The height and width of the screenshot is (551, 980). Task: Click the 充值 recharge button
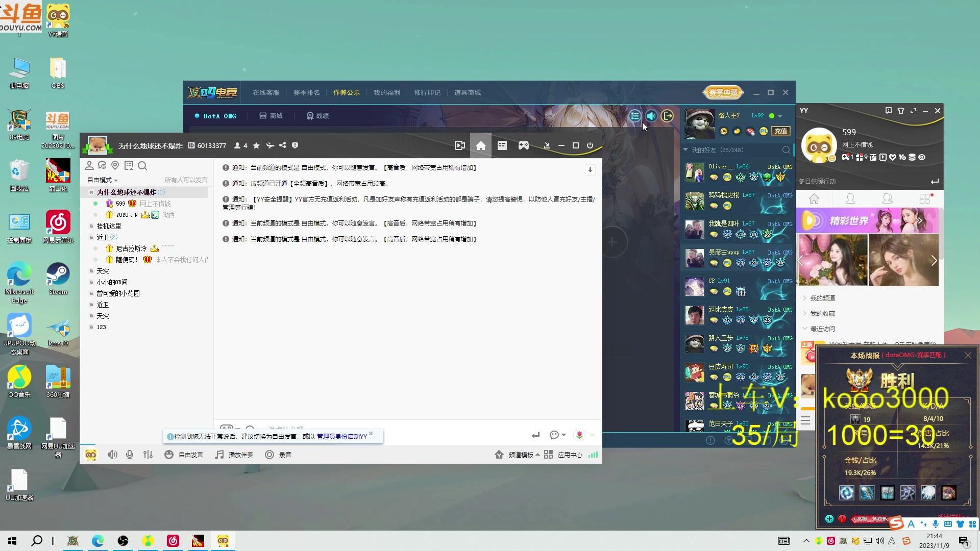click(x=781, y=132)
